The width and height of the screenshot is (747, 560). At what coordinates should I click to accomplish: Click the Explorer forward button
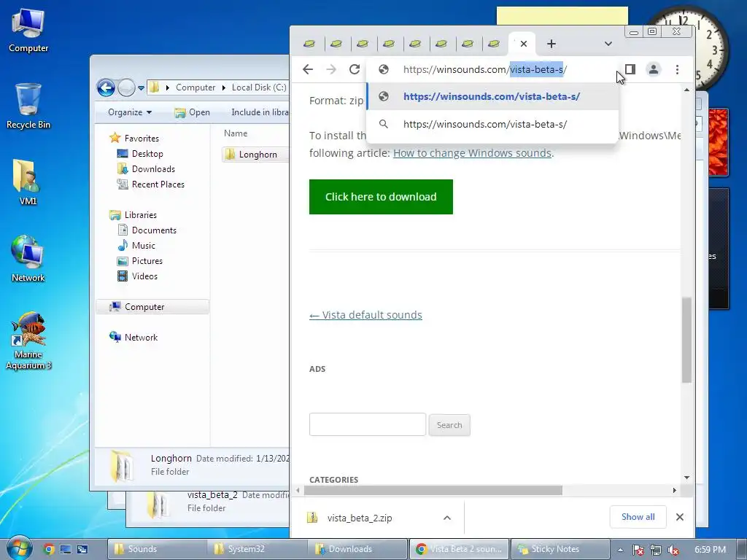[126, 87]
